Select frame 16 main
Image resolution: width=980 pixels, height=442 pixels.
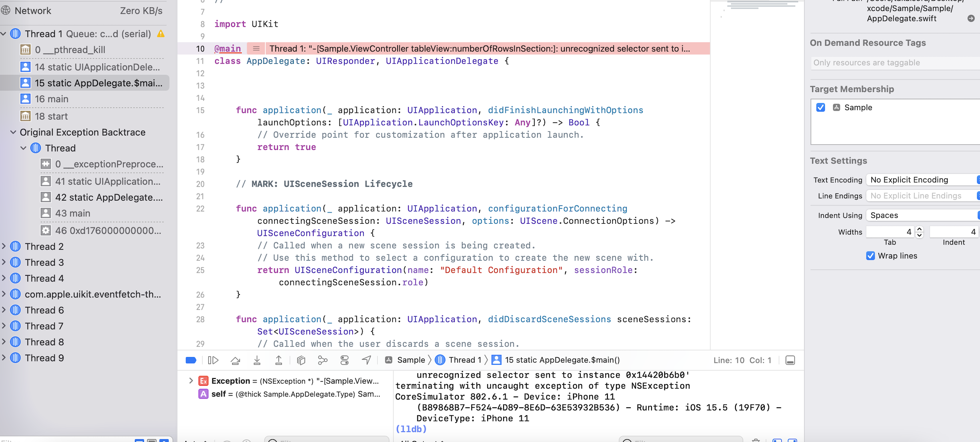[x=85, y=99]
